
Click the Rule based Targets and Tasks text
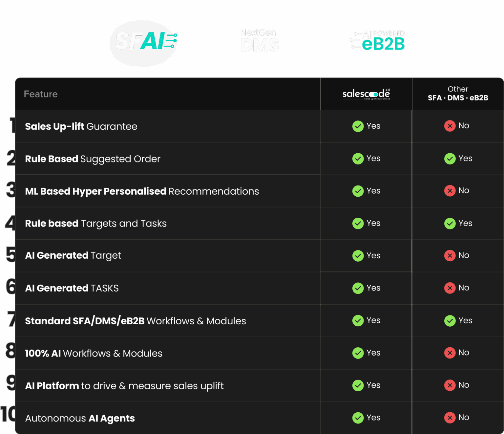click(96, 224)
